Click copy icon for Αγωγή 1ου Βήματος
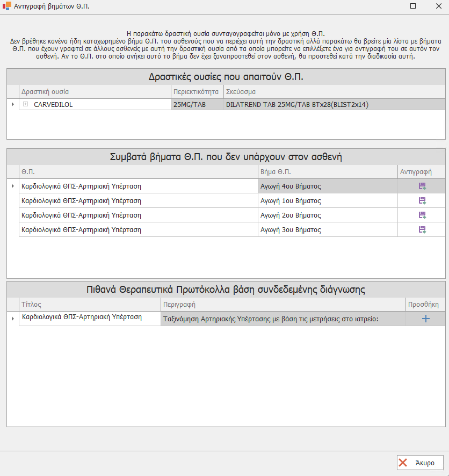Screen dimensions: 449x476 [x=422, y=201]
